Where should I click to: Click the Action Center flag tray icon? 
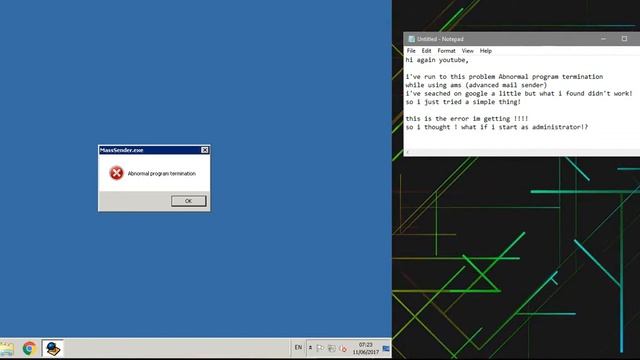[320, 348]
